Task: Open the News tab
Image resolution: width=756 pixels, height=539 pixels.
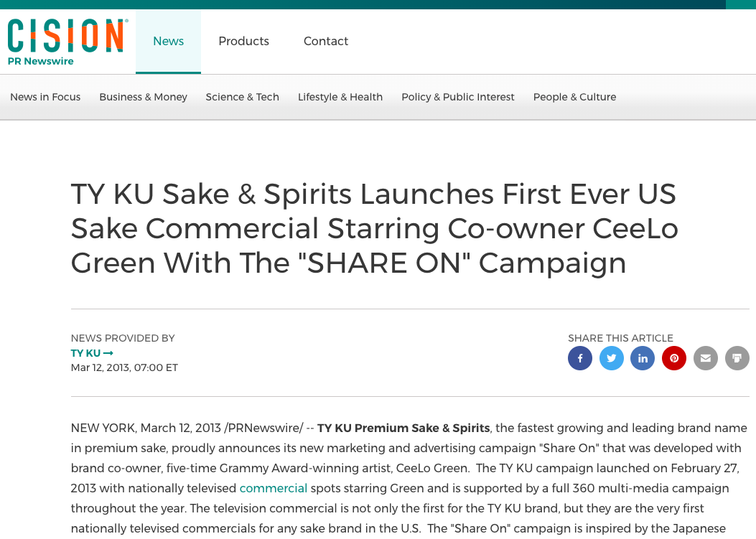Action: 168,42
